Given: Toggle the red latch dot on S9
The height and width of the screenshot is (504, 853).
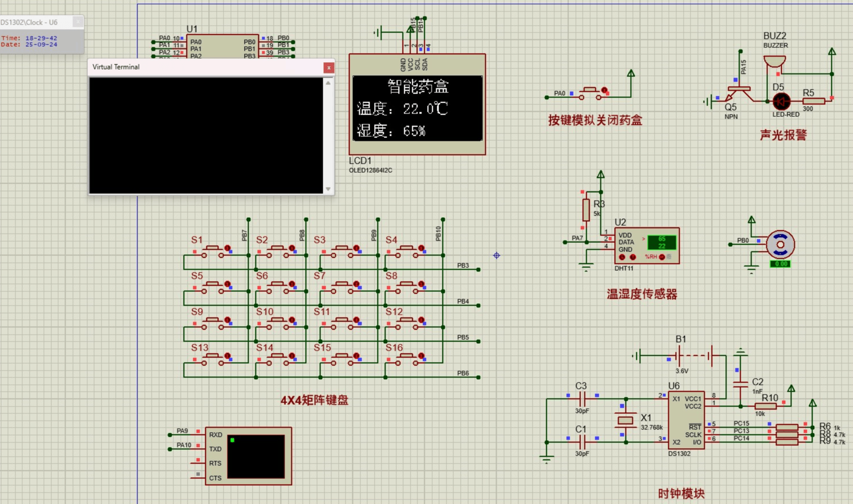Looking at the screenshot, I should pos(228,320).
